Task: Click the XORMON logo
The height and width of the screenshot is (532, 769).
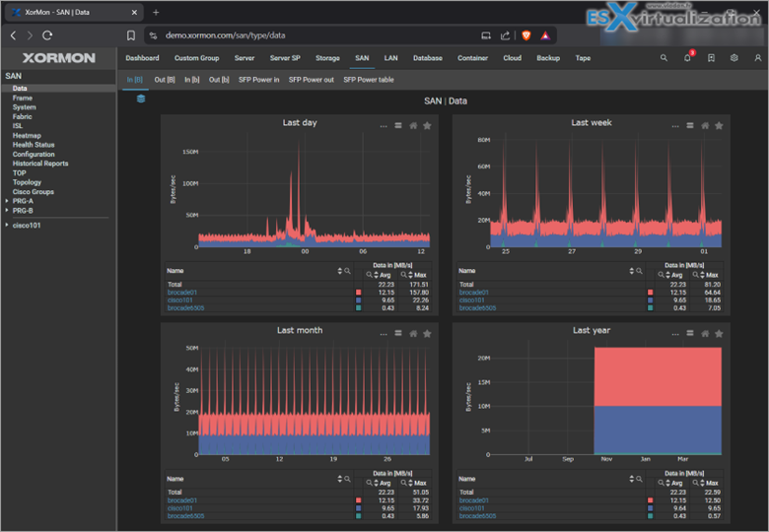Action: (59, 58)
